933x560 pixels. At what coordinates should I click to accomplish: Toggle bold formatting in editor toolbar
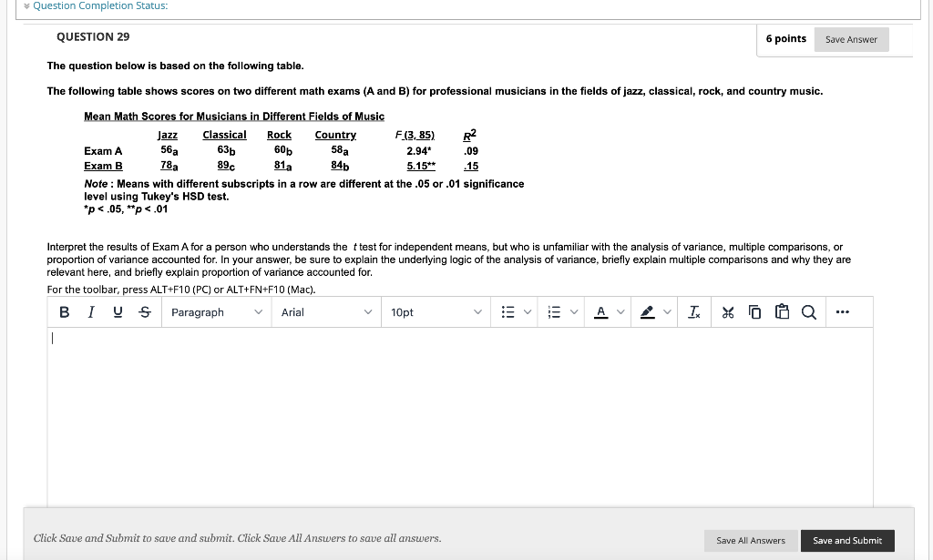pyautogui.click(x=65, y=312)
